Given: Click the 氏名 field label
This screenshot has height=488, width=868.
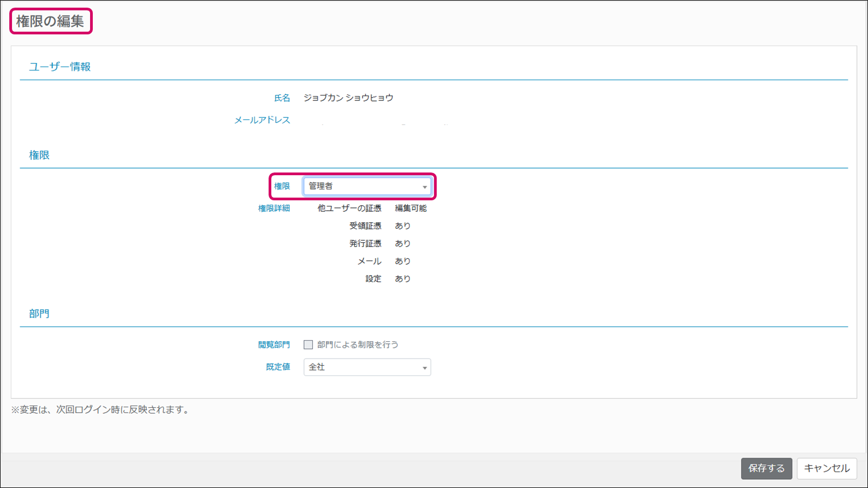Looking at the screenshot, I should click(x=282, y=98).
